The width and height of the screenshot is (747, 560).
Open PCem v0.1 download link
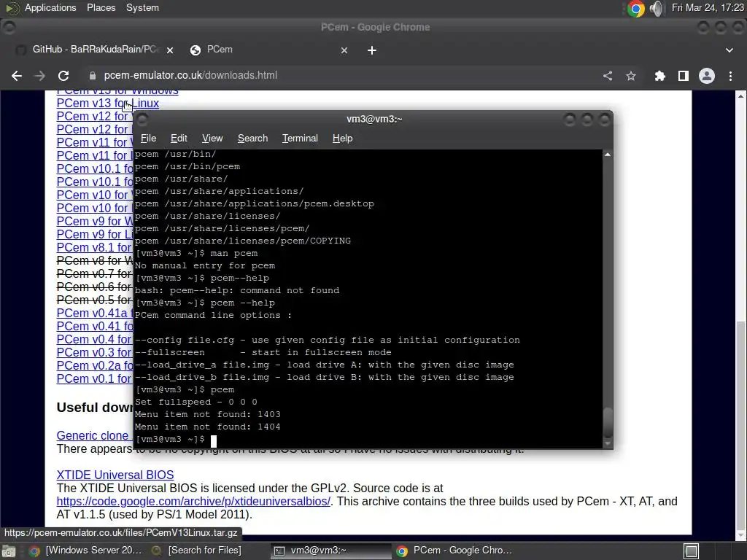pyautogui.click(x=94, y=379)
